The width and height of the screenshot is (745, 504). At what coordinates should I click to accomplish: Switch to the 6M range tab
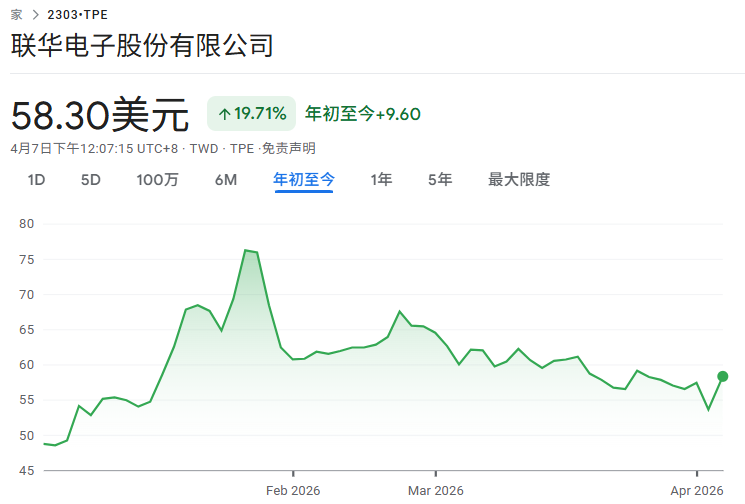(x=226, y=180)
